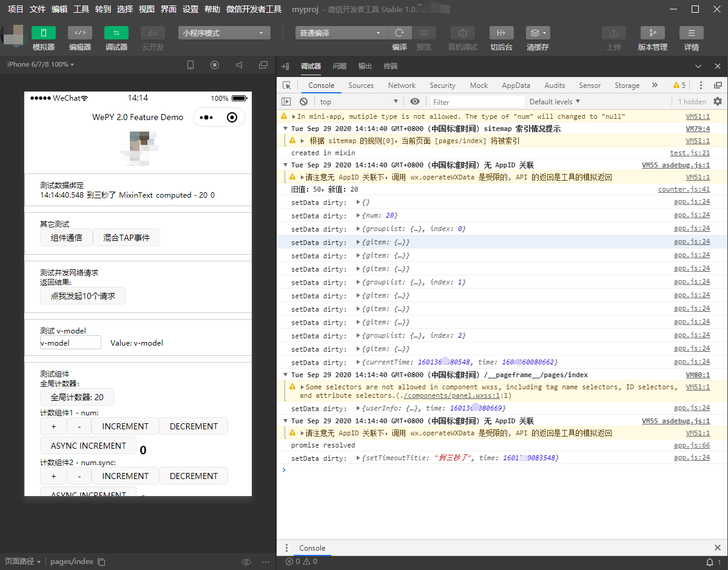Open the counter.js:41 source link
The width and height of the screenshot is (728, 570).
tap(684, 189)
